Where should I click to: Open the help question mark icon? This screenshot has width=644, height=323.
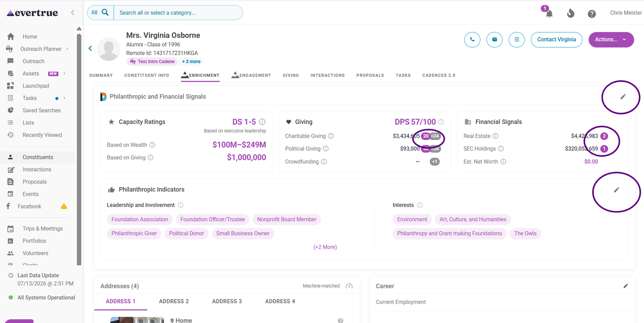coord(592,14)
